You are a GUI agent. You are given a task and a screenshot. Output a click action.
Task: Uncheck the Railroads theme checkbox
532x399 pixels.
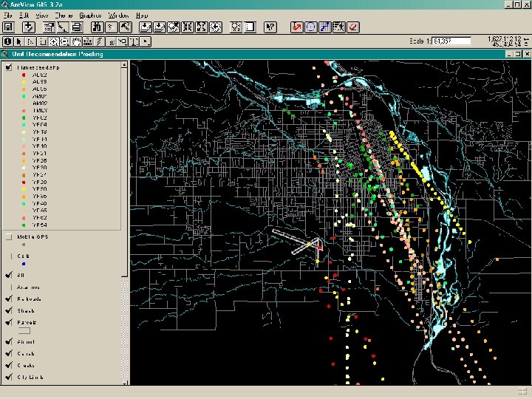[9, 299]
